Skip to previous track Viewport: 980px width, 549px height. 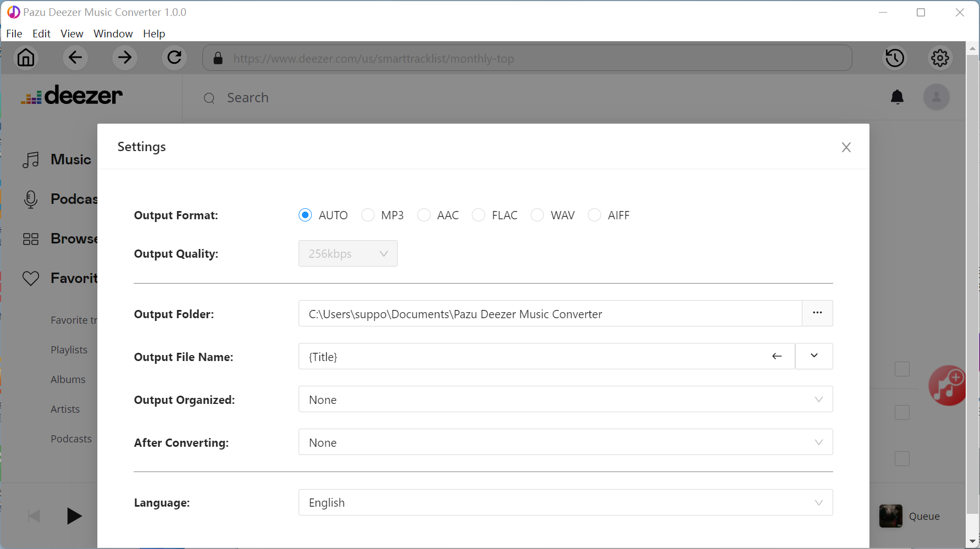[34, 516]
